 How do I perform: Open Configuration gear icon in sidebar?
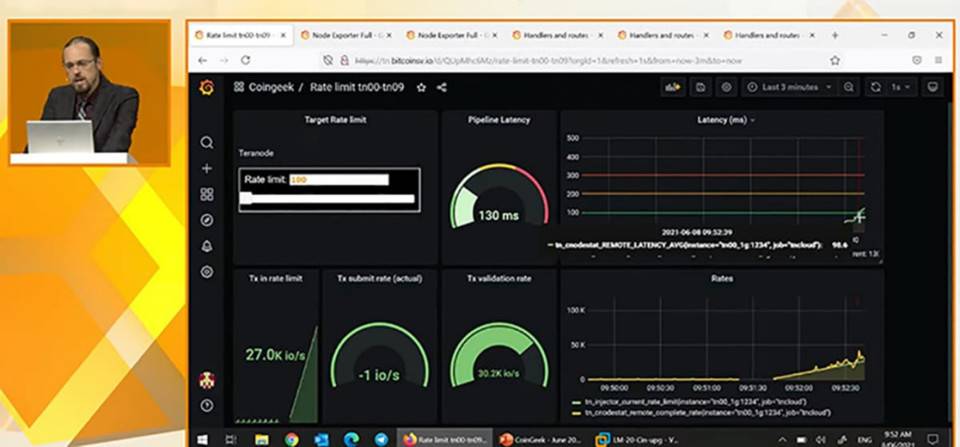pos(207,272)
